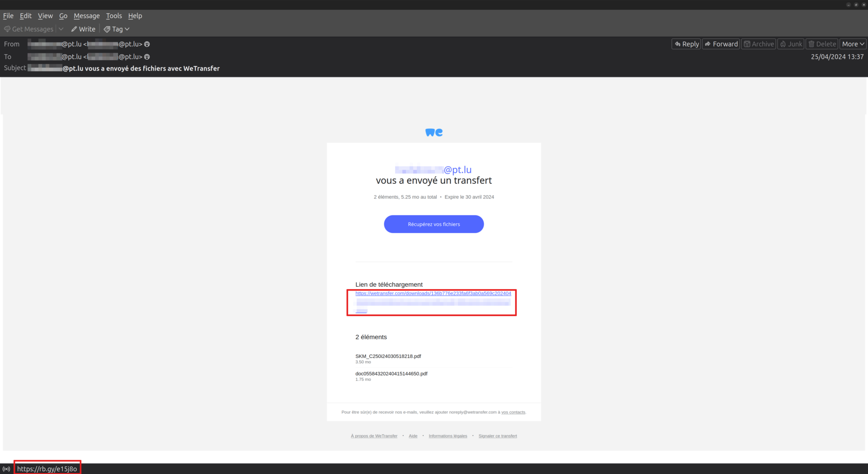The image size is (868, 474).
Task: Archive this message
Action: point(759,44)
